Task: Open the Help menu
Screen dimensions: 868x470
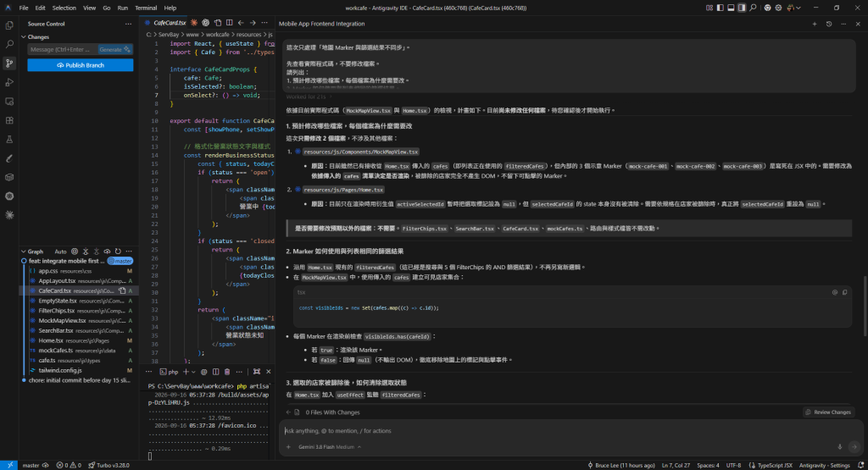Action: [170, 8]
